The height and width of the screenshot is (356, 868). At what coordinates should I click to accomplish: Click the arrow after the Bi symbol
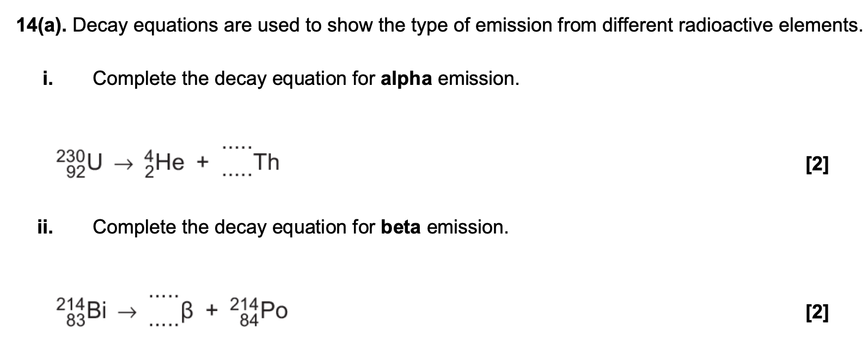pos(126,312)
